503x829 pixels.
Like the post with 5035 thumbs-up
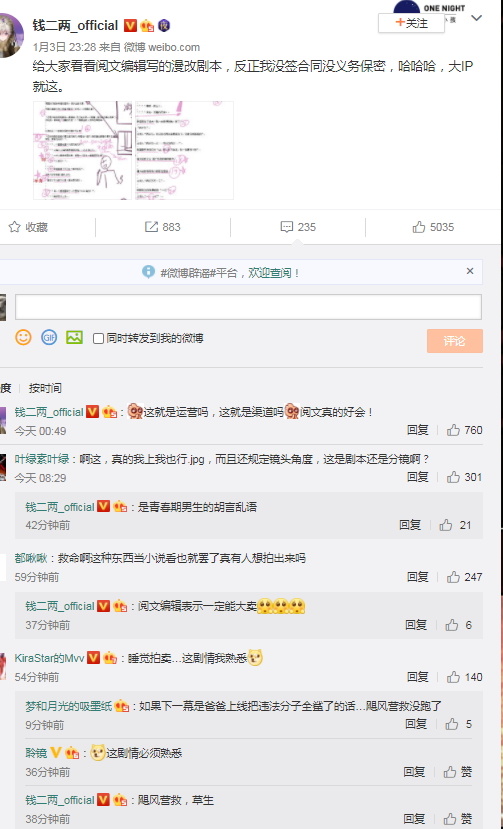coord(419,227)
